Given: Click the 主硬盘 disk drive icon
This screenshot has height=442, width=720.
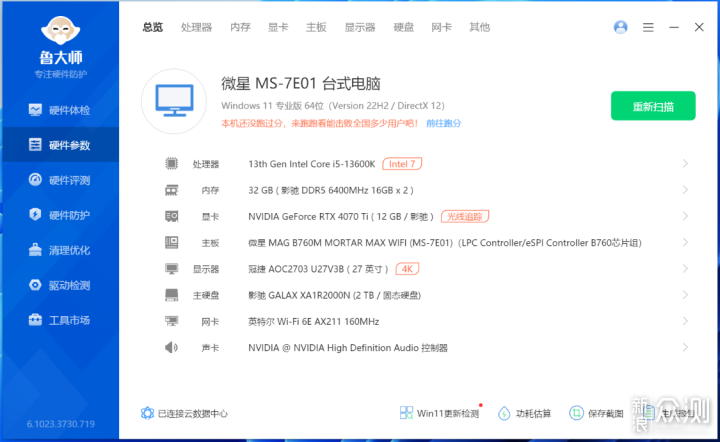Looking at the screenshot, I should click(x=171, y=295).
